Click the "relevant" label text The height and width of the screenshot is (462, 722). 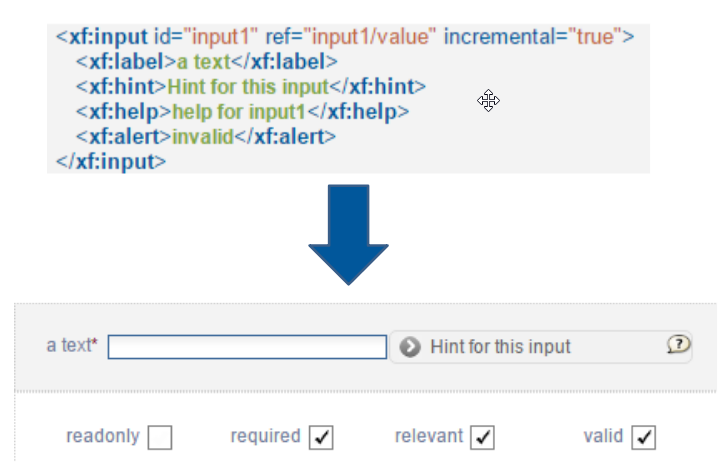coord(429,436)
